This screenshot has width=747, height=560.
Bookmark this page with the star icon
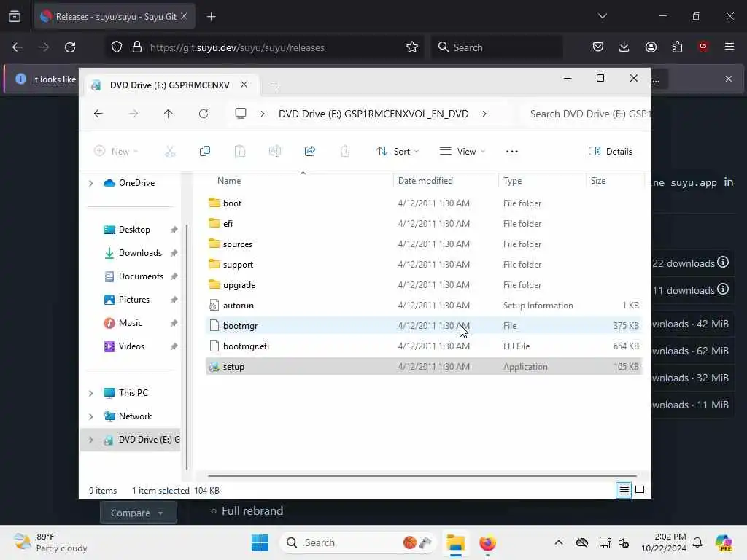pyautogui.click(x=412, y=47)
